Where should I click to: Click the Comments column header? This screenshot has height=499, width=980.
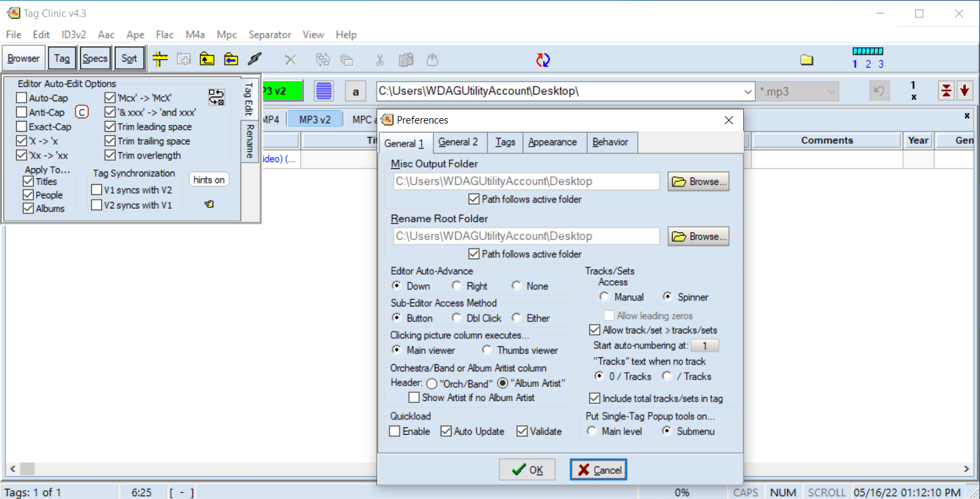click(x=827, y=140)
